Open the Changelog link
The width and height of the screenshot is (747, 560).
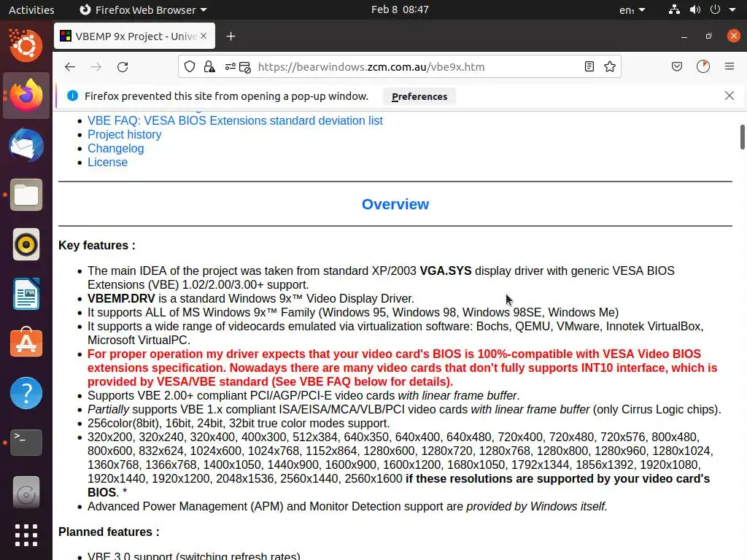pos(116,148)
